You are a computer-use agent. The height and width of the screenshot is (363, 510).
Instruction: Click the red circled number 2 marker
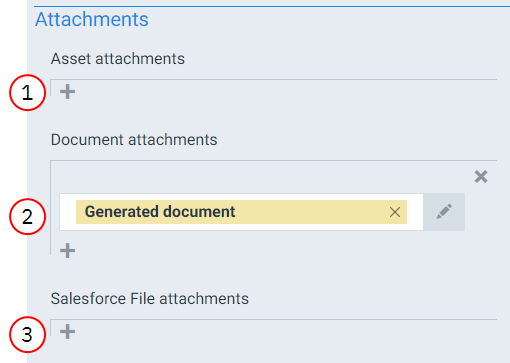(x=27, y=217)
